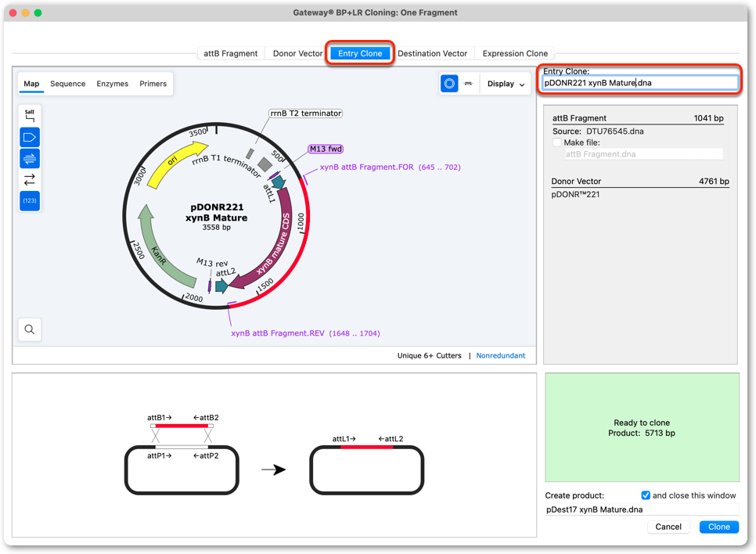Toggle the (123) numbering side icon
This screenshot has width=756, height=554.
click(x=30, y=200)
